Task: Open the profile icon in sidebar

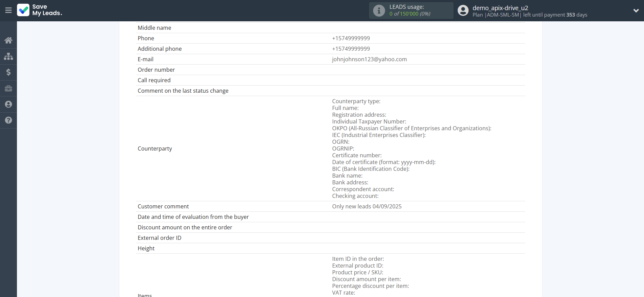Action: point(8,104)
